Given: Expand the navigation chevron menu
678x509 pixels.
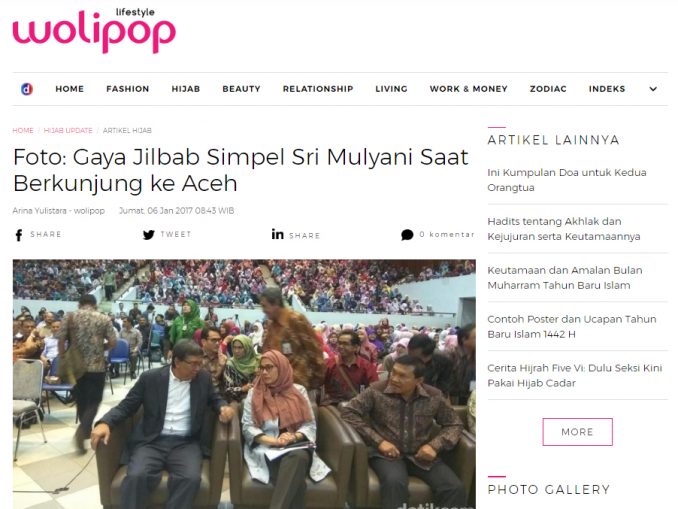Looking at the screenshot, I should (x=653, y=89).
